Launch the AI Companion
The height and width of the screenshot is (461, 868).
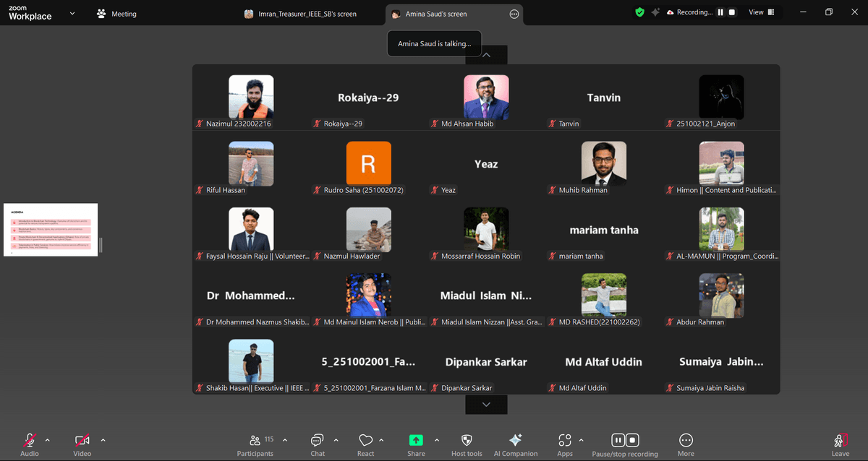click(x=515, y=440)
